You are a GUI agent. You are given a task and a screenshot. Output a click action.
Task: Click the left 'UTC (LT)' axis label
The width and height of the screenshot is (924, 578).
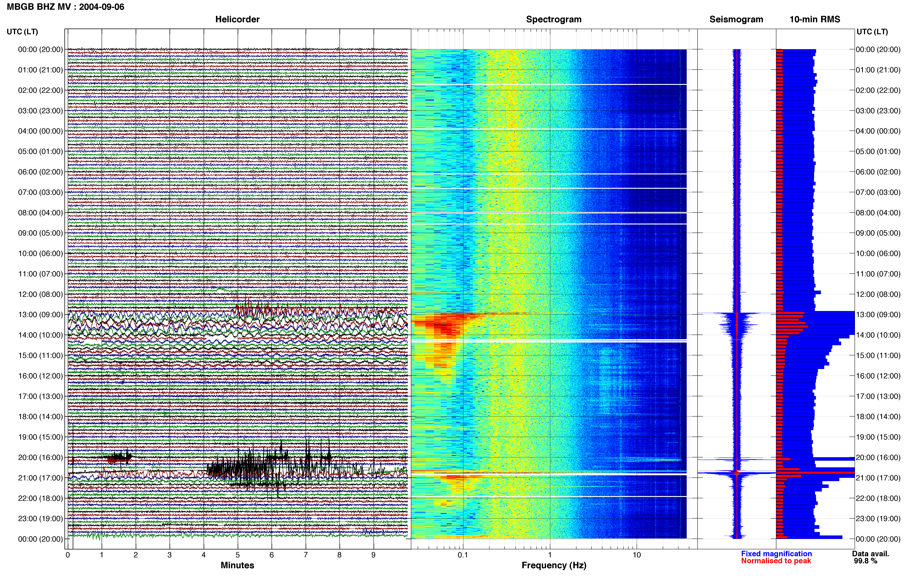[x=22, y=32]
